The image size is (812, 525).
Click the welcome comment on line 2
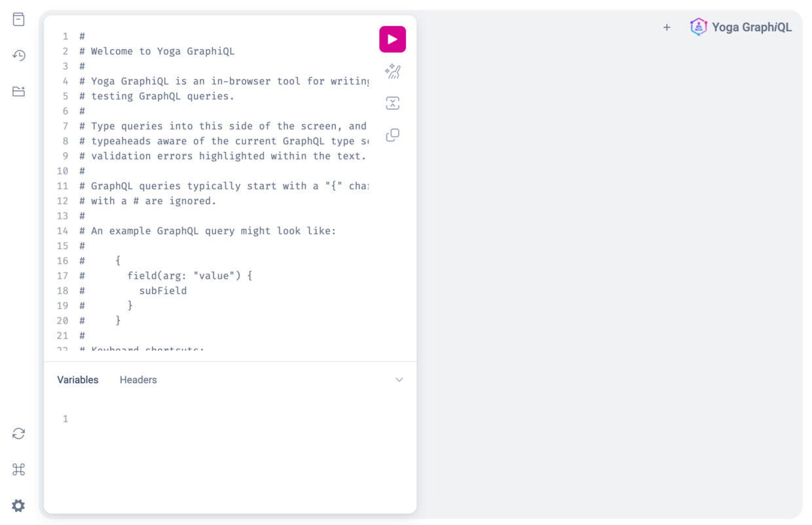click(x=156, y=51)
